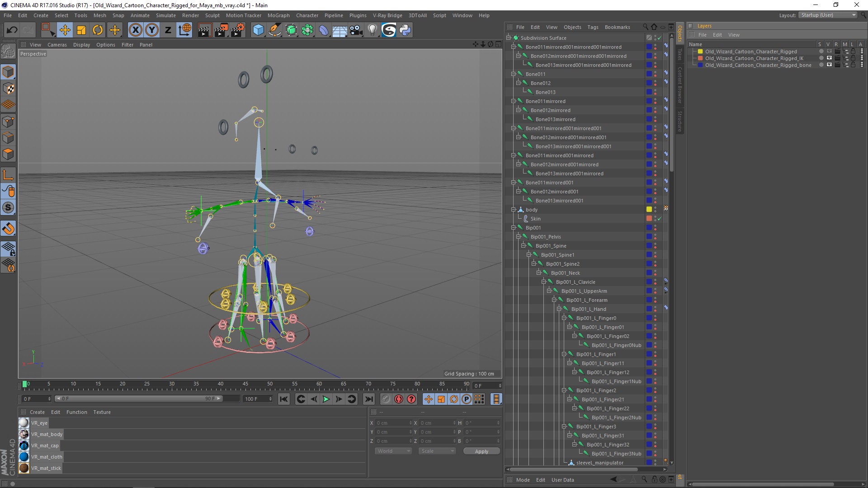Select the VR_mat_cloth material
The image size is (868, 488).
point(47,457)
